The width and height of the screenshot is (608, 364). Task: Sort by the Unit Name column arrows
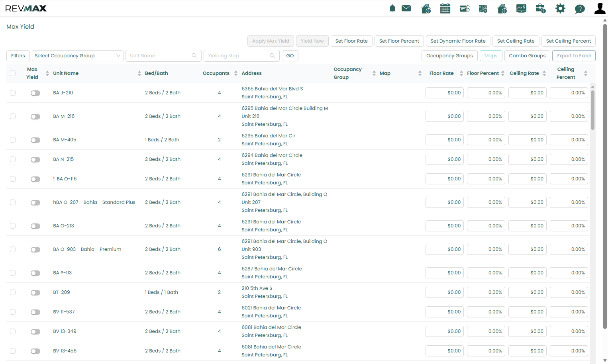coord(139,73)
